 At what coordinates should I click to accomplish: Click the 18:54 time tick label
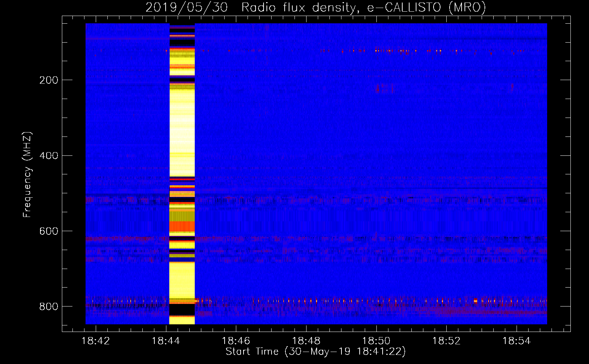pos(516,341)
